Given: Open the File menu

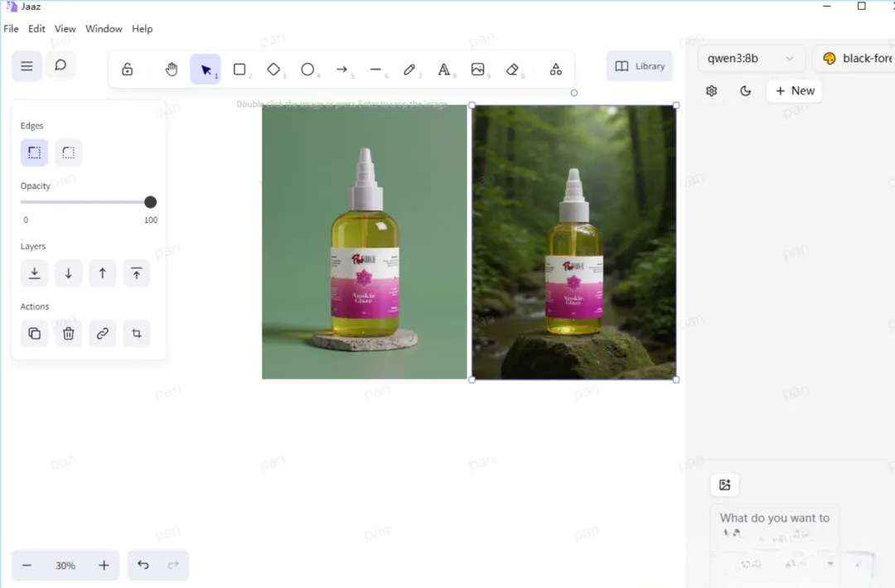Looking at the screenshot, I should pyautogui.click(x=11, y=28).
